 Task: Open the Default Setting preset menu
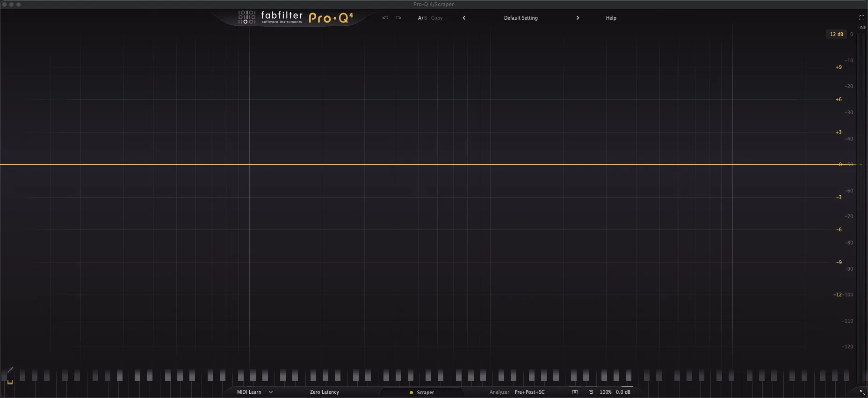521,18
